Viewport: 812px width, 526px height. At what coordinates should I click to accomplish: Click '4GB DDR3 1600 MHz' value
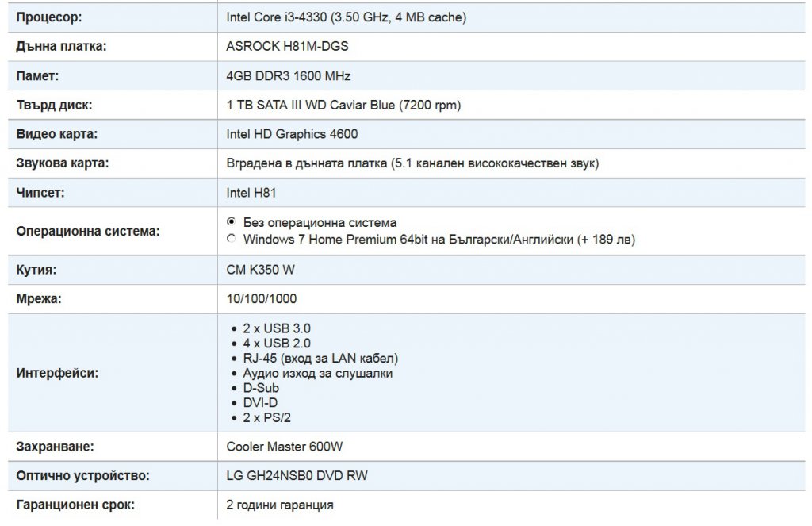click(x=289, y=75)
